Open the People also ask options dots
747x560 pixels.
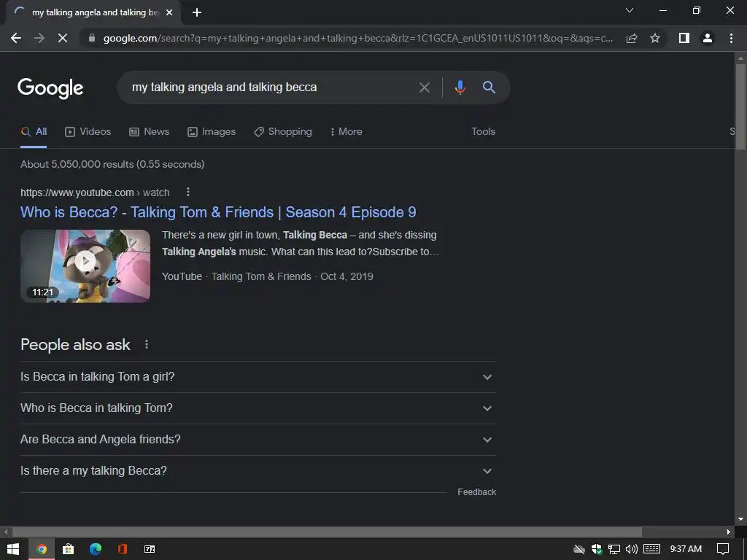tap(146, 344)
